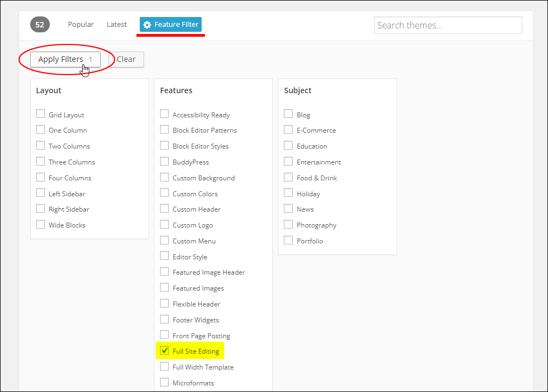Enable the Editor Style filter
Screen dimensions: 548x392
coord(164,256)
